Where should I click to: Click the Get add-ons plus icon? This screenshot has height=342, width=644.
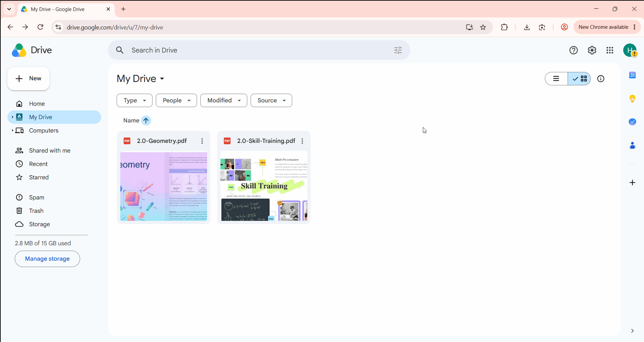(632, 182)
